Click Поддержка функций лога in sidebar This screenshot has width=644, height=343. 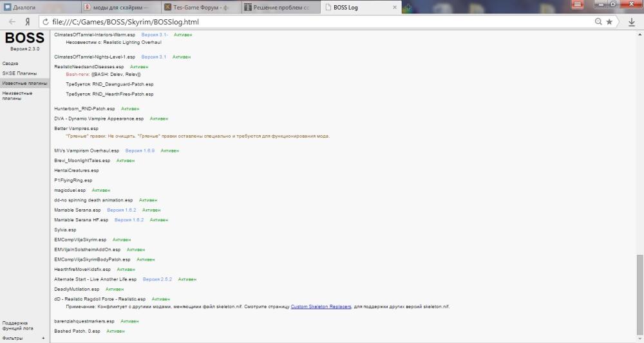point(17,326)
